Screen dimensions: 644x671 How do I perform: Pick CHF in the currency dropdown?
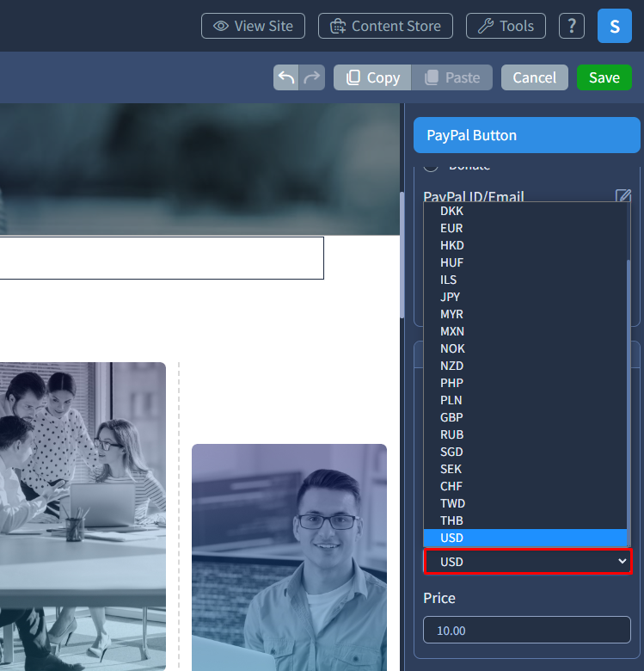pos(525,486)
